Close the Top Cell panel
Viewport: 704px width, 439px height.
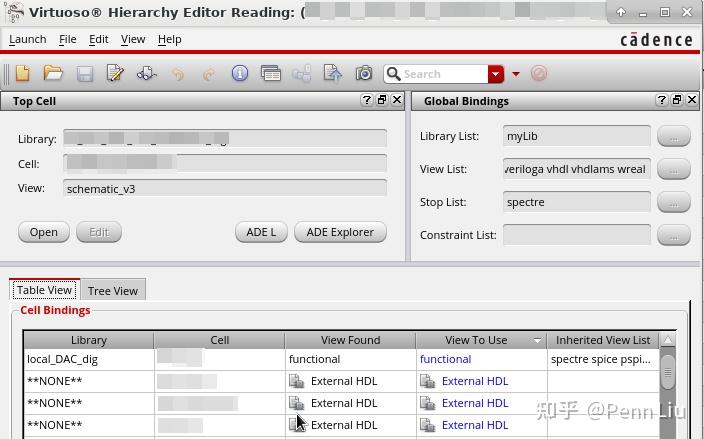(397, 100)
